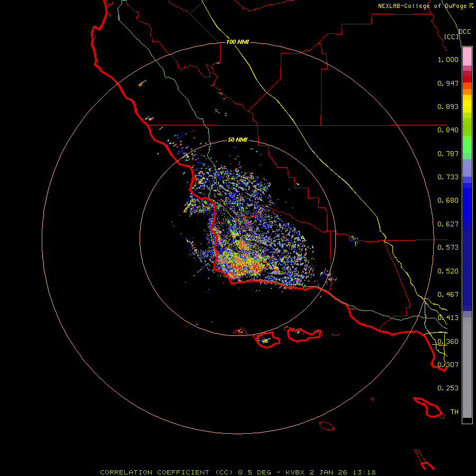Screen dimensions: 476x476
Task: Click the 0.627 legend value
Action: (x=448, y=224)
